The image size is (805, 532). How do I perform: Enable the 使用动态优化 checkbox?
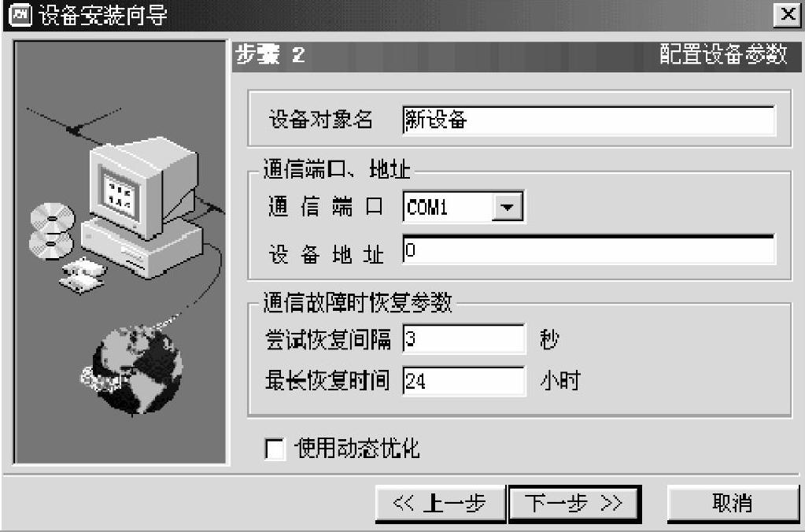coord(275,449)
